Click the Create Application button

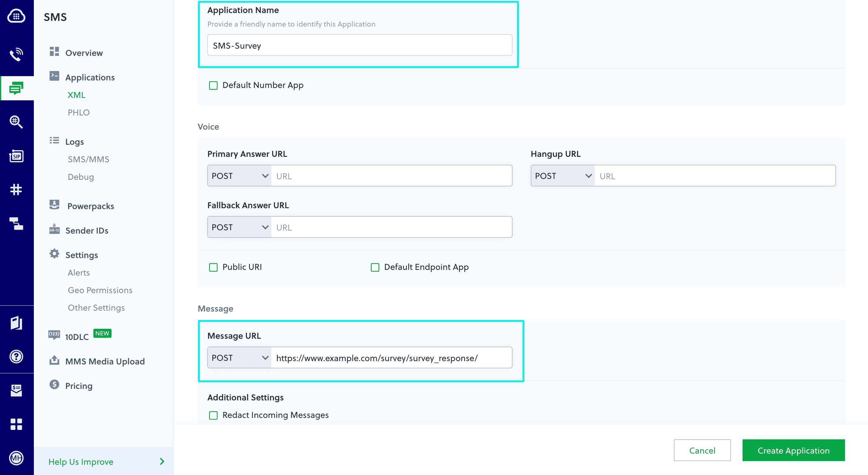coord(794,451)
